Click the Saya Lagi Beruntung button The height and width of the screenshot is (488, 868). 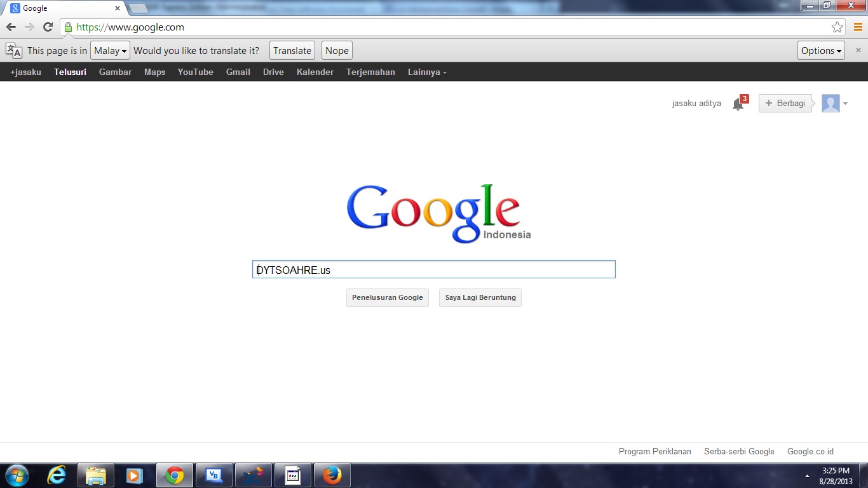coord(480,297)
